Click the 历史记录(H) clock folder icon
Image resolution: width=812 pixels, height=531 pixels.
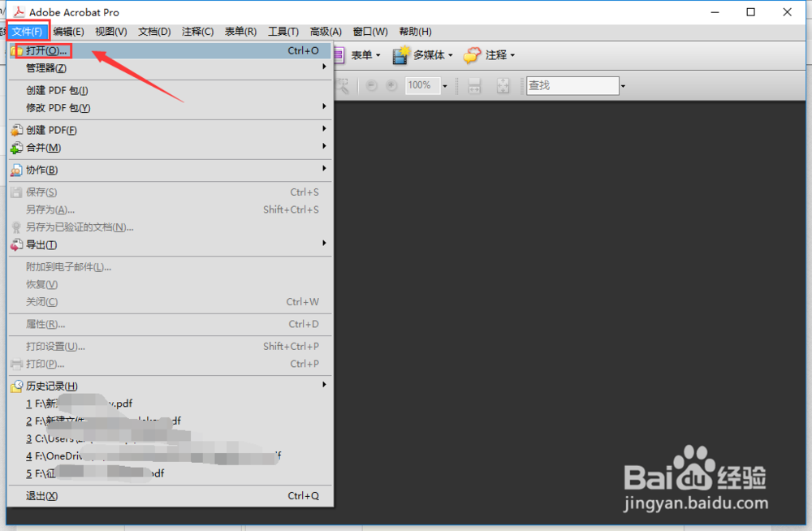16,386
